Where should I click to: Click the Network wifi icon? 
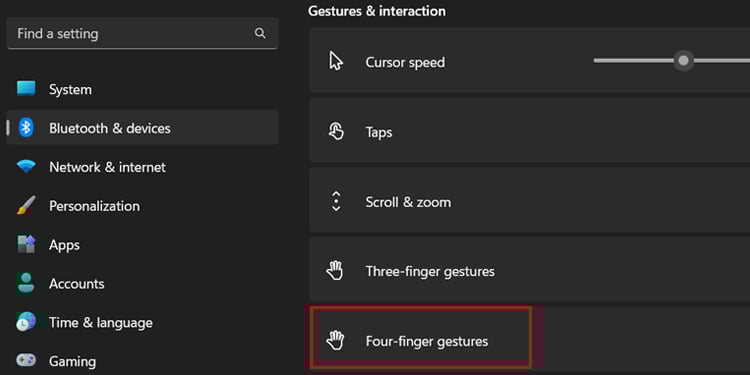[26, 166]
